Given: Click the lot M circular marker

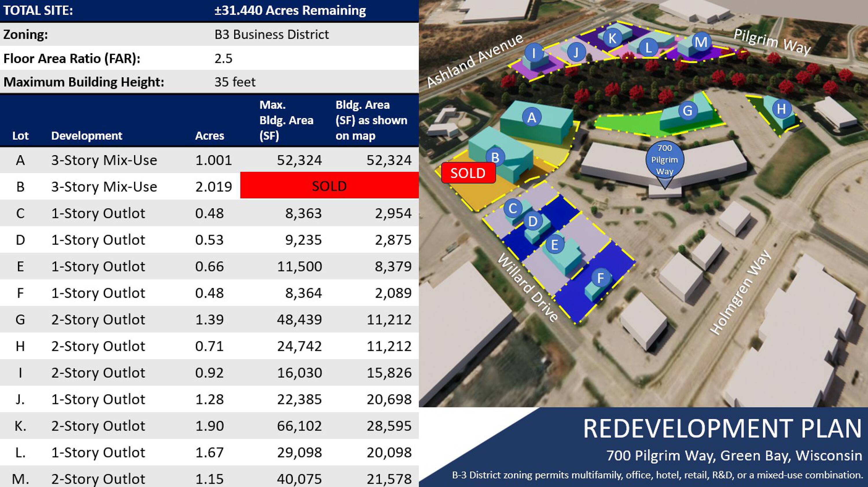Looking at the screenshot, I should (x=701, y=42).
